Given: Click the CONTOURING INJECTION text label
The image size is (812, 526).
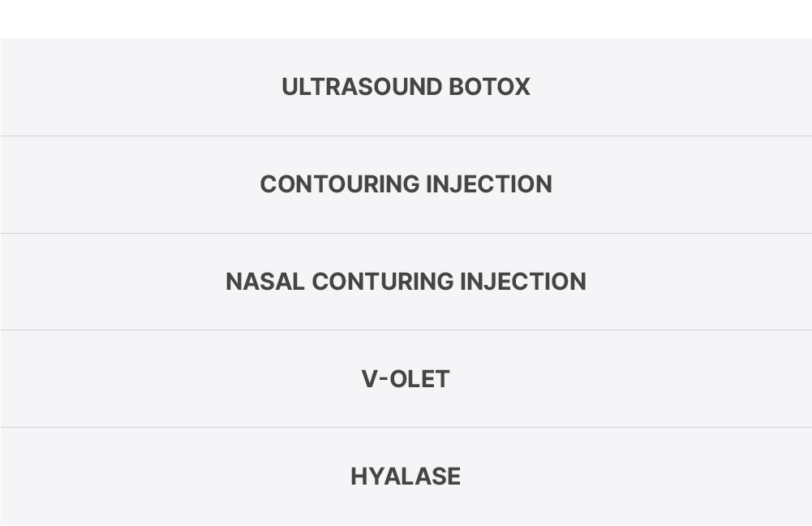Looking at the screenshot, I should (406, 184).
